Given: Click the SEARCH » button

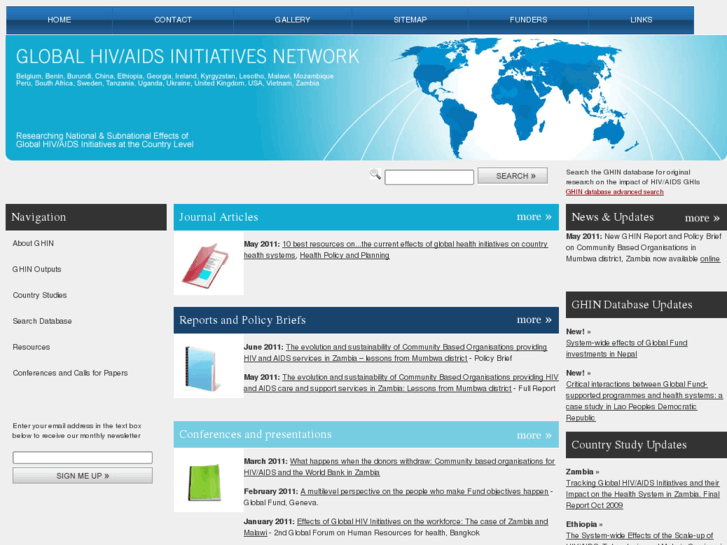Looking at the screenshot, I should pos(513,176).
